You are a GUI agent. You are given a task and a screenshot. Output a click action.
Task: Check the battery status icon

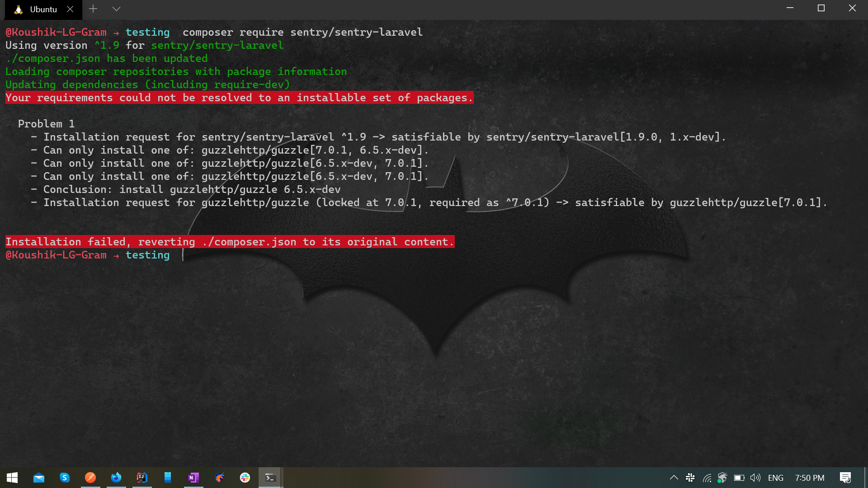point(740,478)
